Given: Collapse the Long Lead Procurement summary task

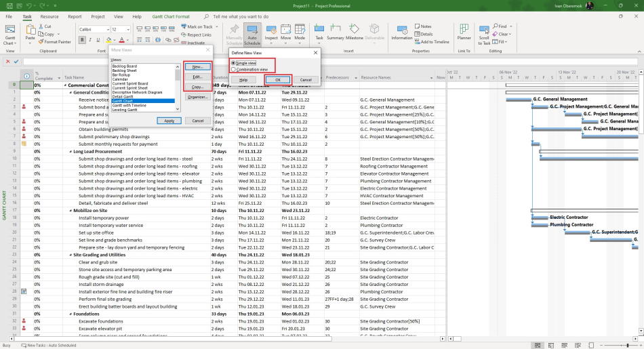Looking at the screenshot, I should (71, 152).
